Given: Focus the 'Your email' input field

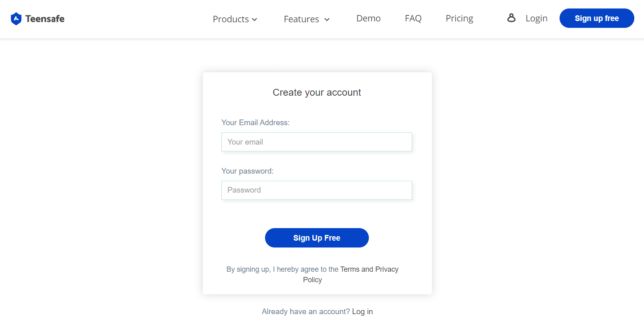Looking at the screenshot, I should click(x=317, y=142).
